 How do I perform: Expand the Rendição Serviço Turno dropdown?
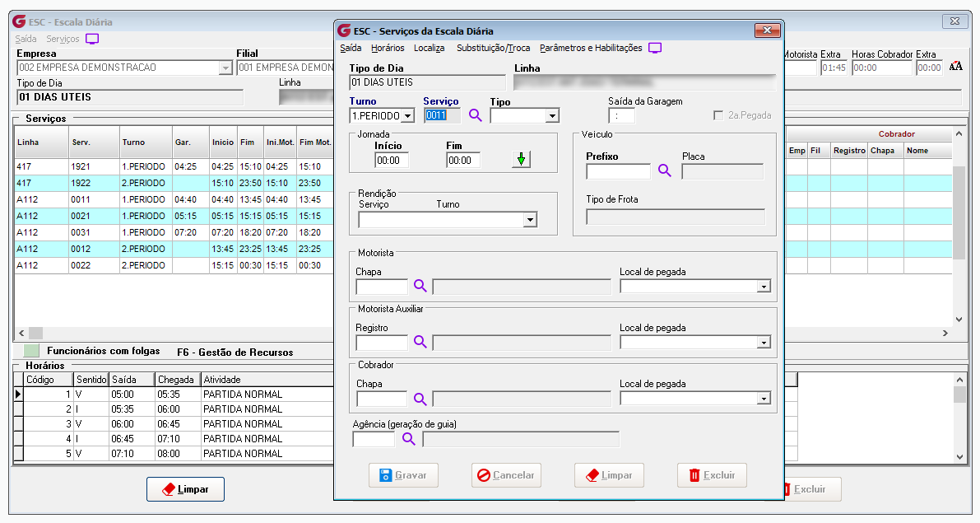point(530,220)
